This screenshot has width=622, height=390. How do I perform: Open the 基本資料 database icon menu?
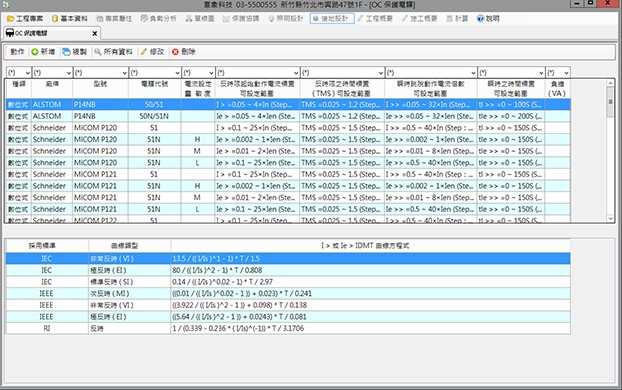(69, 19)
